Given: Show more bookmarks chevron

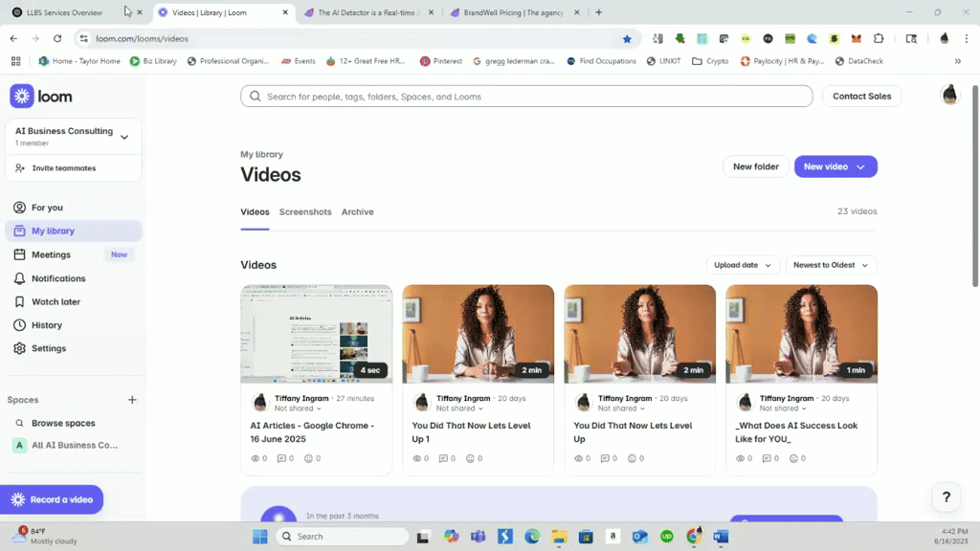Looking at the screenshot, I should click(x=957, y=61).
